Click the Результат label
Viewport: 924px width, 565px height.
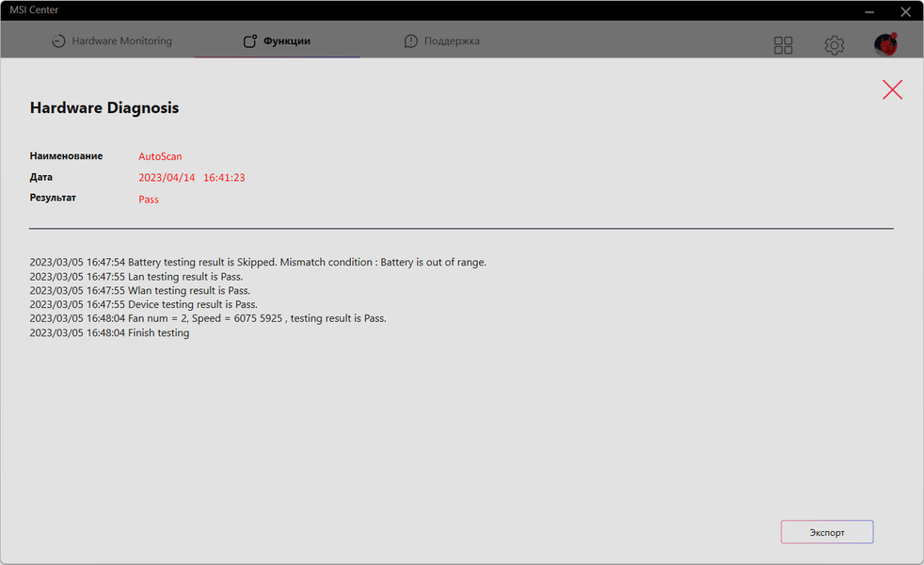click(x=53, y=198)
